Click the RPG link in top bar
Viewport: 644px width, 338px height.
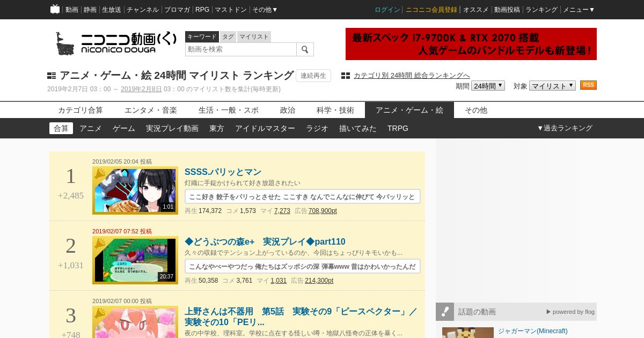[202, 10]
